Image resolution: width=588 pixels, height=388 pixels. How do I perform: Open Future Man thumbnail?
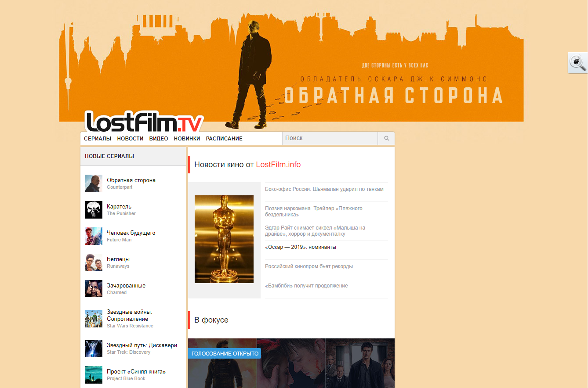click(x=94, y=236)
